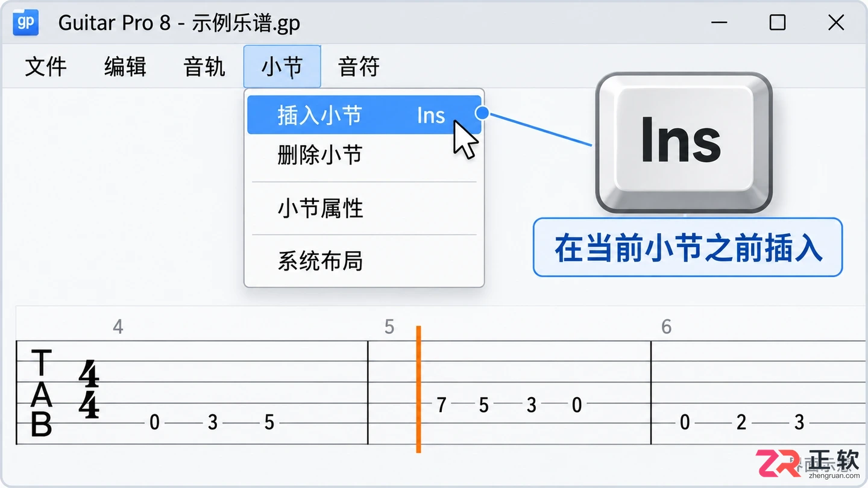Image resolution: width=868 pixels, height=488 pixels.
Task: Select fret 5 note in measure 5
Action: pyautogui.click(x=483, y=405)
